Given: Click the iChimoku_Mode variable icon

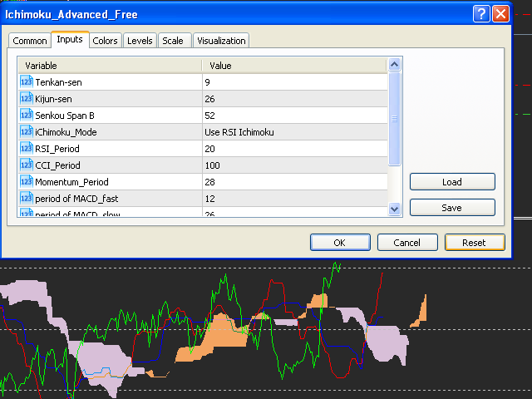Looking at the screenshot, I should 27,132.
